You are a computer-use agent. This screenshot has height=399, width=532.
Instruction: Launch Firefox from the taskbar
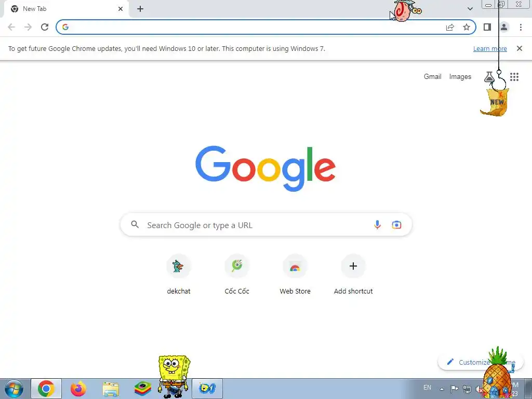pos(78,389)
